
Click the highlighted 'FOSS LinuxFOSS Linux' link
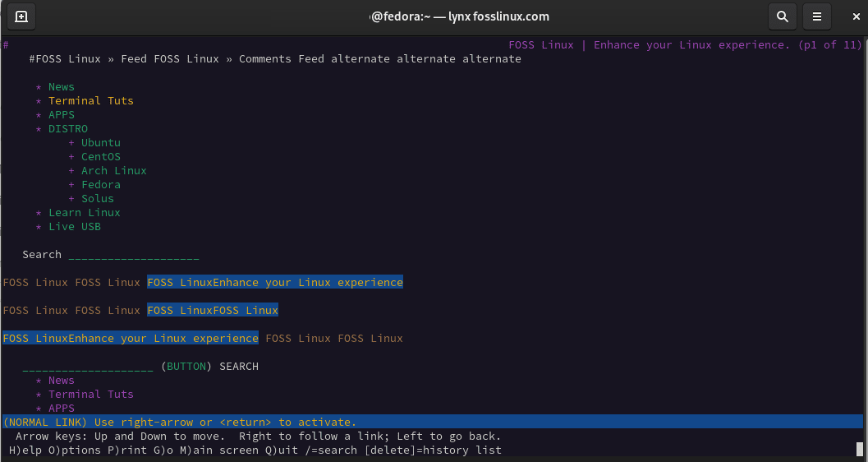pos(213,310)
